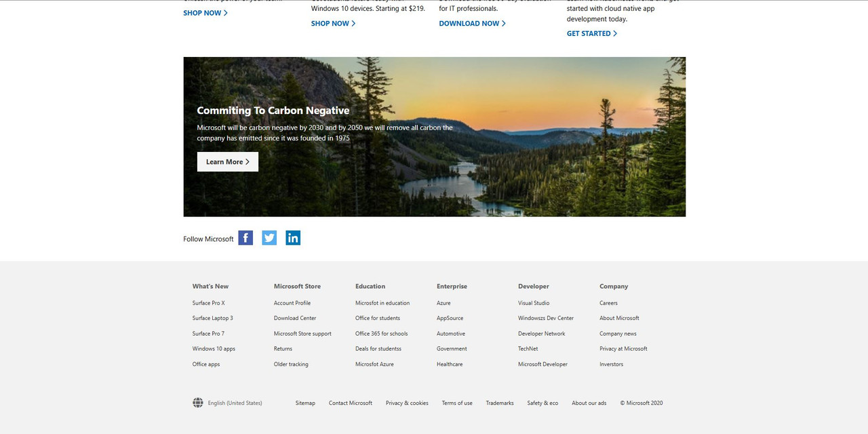Open AppSource link
This screenshot has width=868, height=434.
pos(450,318)
